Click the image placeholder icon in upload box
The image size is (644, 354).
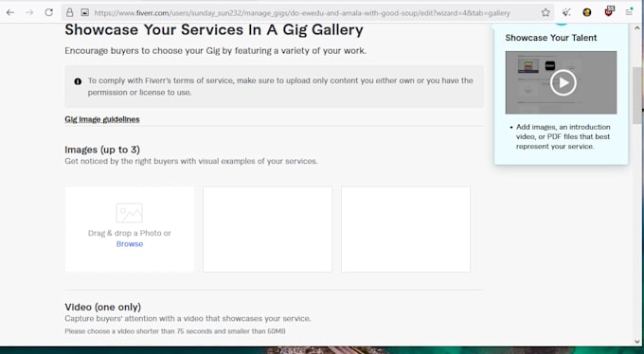130,213
